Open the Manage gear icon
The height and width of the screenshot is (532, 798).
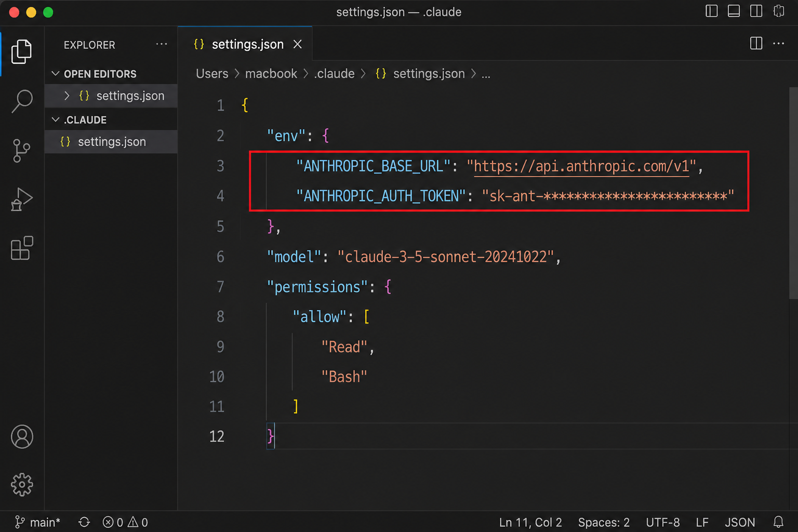22,485
